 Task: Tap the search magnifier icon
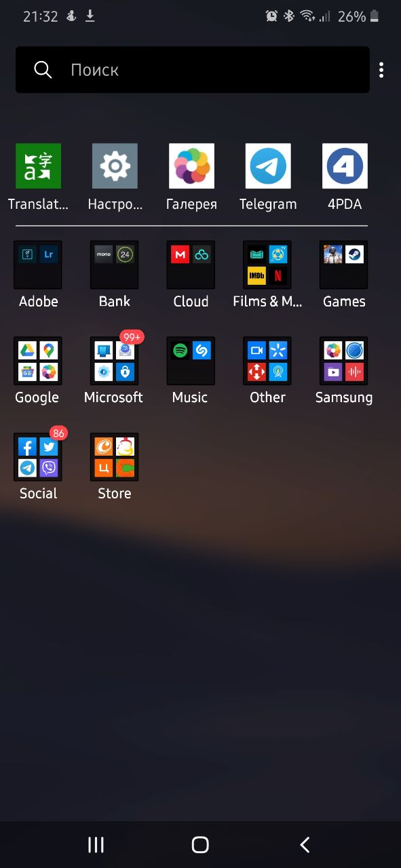point(43,70)
